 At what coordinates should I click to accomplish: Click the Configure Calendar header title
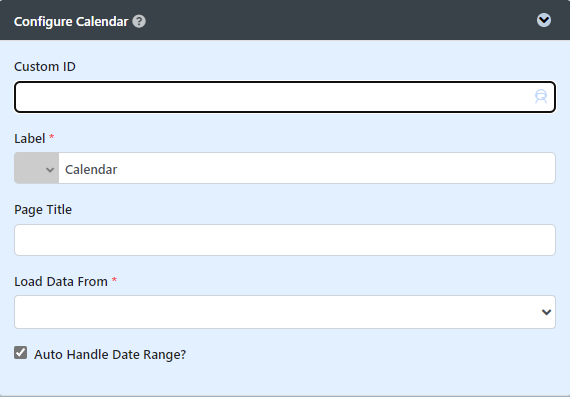pos(71,21)
